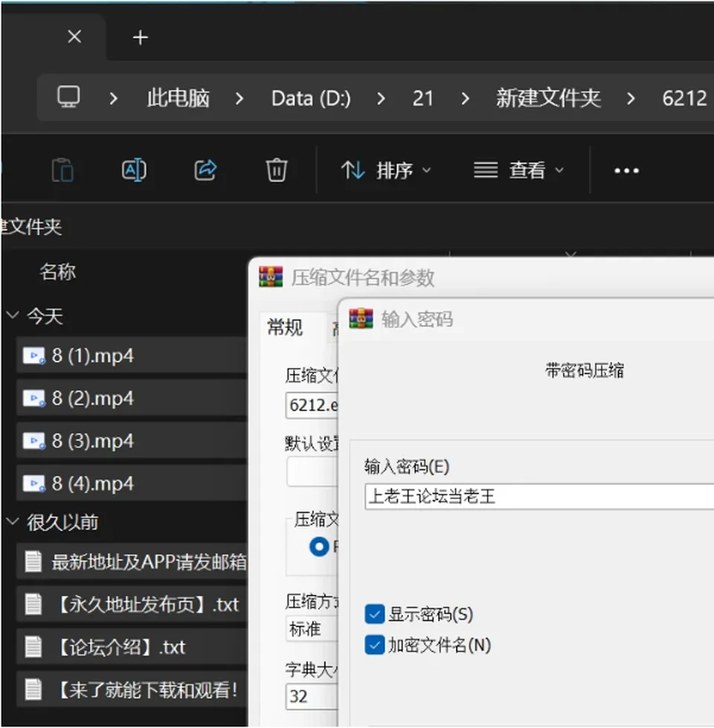
Task: Toggle the 加密文件名(N) checkbox
Action: (x=375, y=645)
